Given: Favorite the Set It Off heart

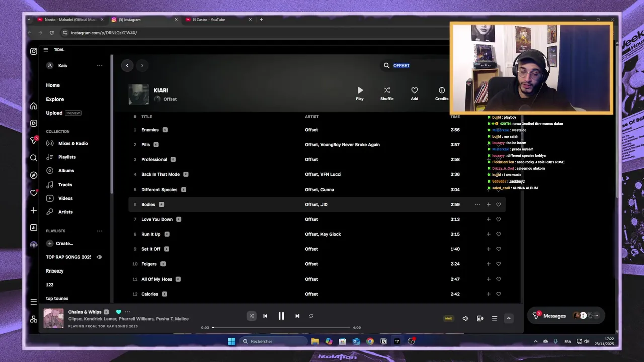Looking at the screenshot, I should pos(499,249).
